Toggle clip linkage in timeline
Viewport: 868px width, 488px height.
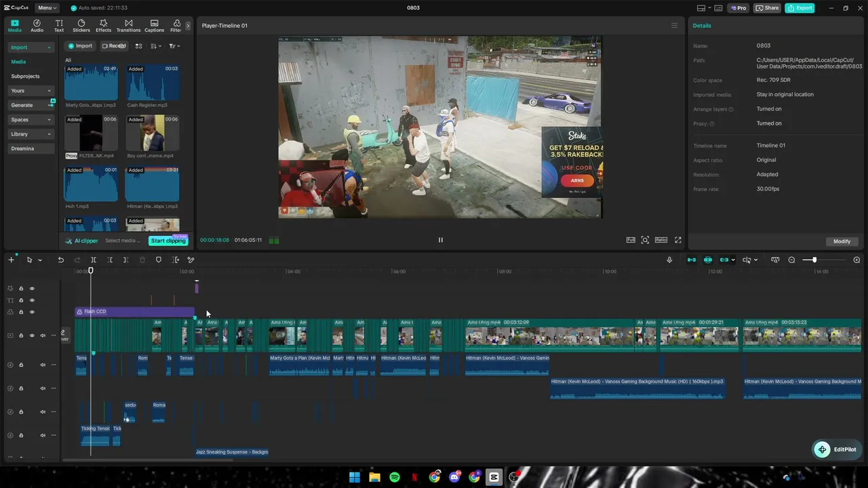pyautogui.click(x=724, y=260)
